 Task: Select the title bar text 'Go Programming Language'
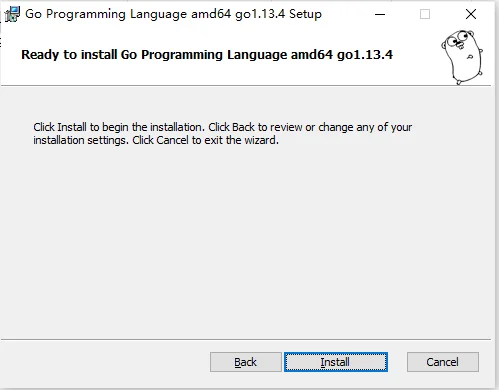pos(106,14)
